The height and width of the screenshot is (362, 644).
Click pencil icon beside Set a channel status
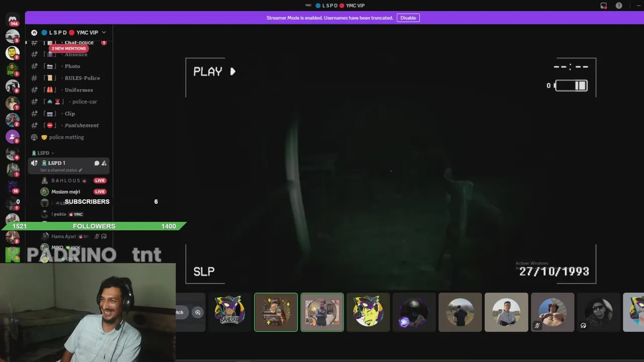[x=80, y=170]
